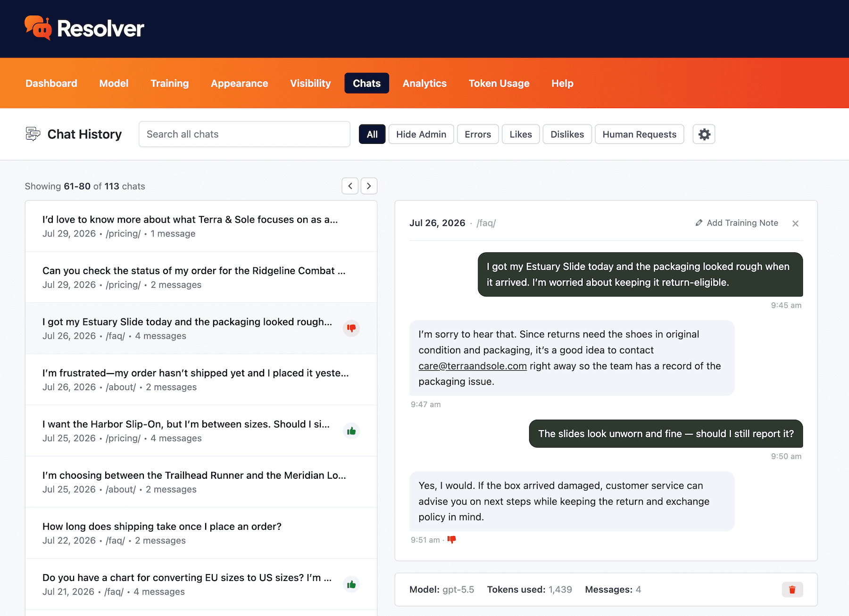Click the Resolver robot logo icon

click(38, 28)
